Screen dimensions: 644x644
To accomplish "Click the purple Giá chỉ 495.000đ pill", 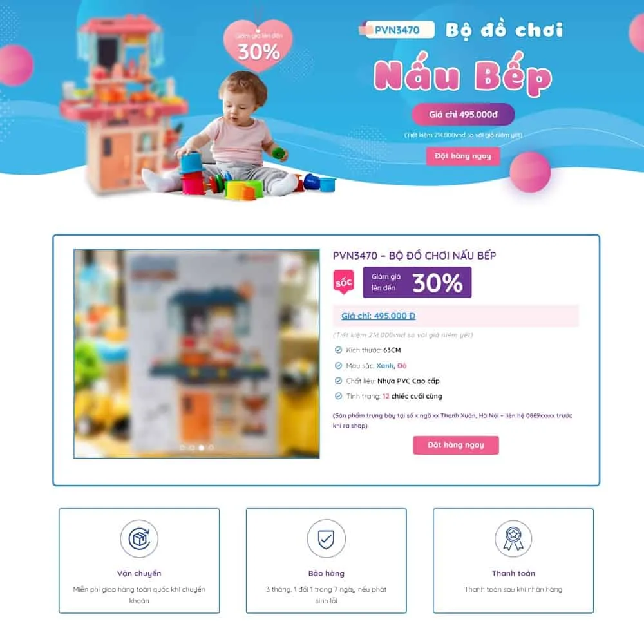I will [x=463, y=114].
